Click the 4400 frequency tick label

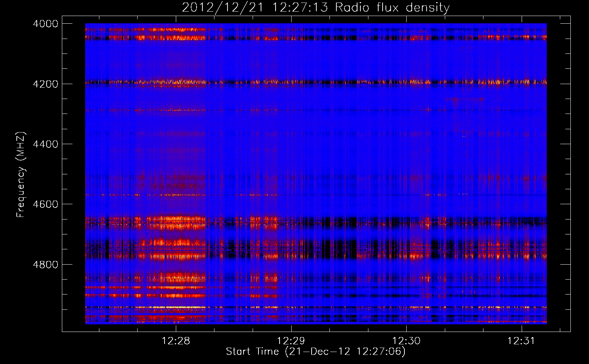(46, 144)
